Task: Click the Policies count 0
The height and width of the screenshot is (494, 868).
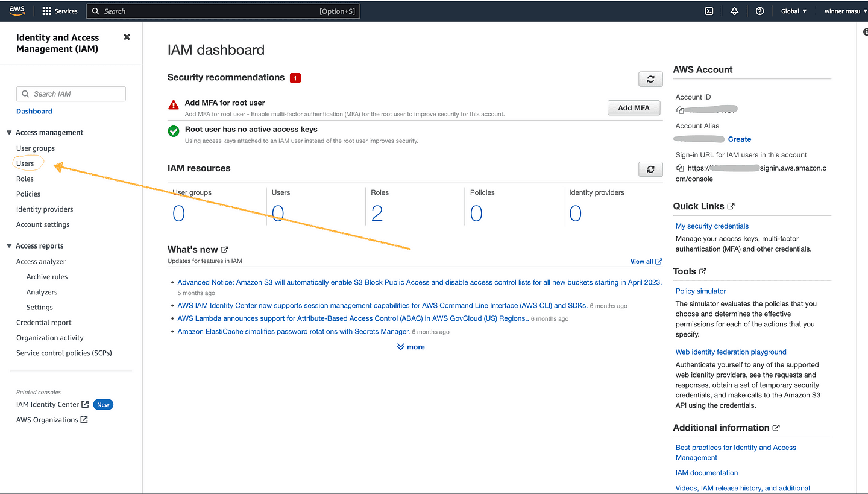Action: pyautogui.click(x=476, y=214)
